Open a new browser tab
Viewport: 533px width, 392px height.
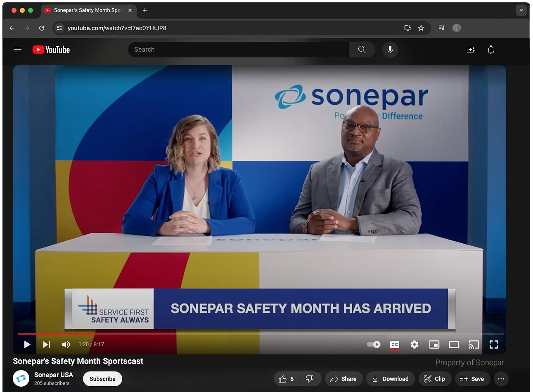pyautogui.click(x=145, y=10)
